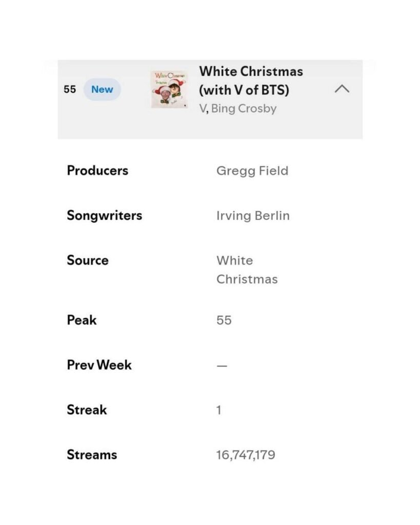
Task: Click the streams count 16,747,179
Action: pos(246,455)
